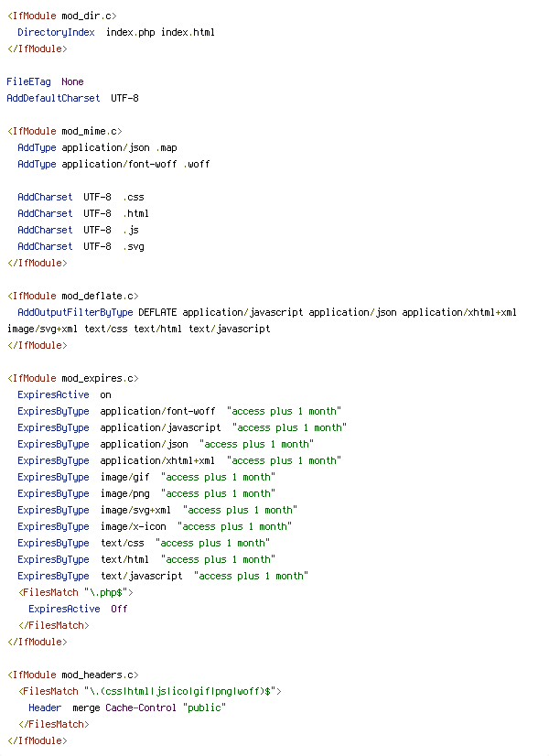549x756 pixels.
Task: Click the Cache-Control header name
Action: click(x=141, y=707)
